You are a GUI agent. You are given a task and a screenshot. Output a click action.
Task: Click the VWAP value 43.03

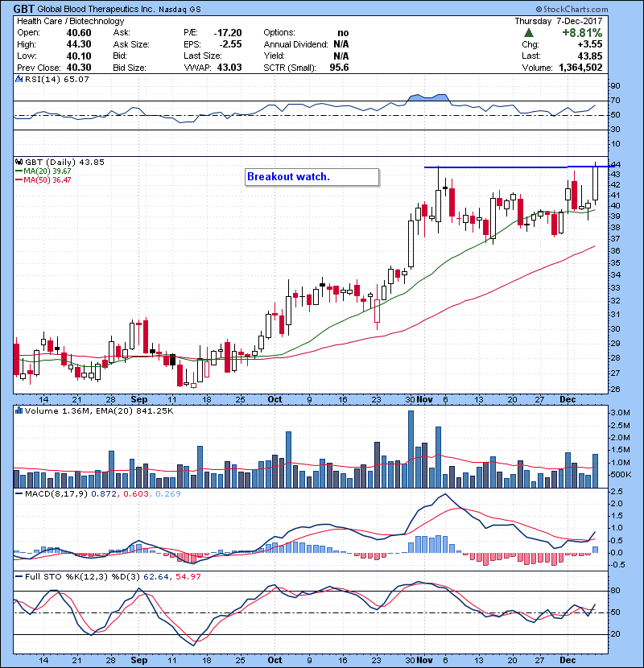coord(229,68)
